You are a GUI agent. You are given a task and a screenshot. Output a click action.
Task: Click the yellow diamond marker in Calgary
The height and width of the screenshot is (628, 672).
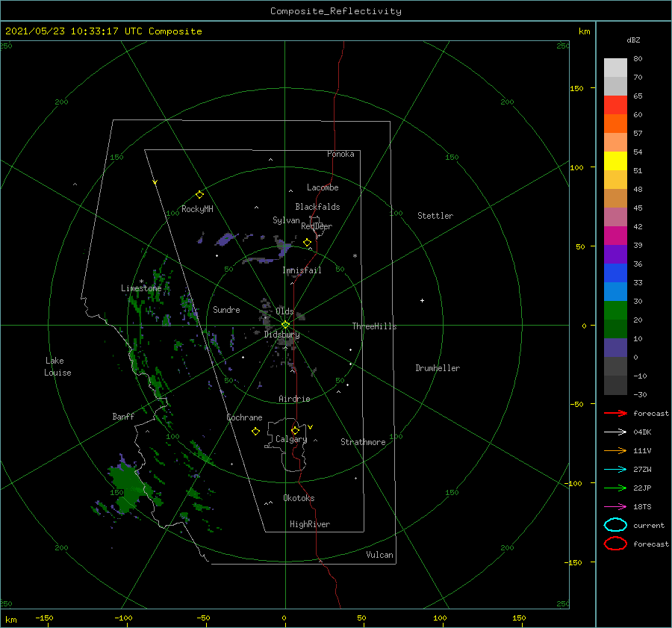[295, 430]
